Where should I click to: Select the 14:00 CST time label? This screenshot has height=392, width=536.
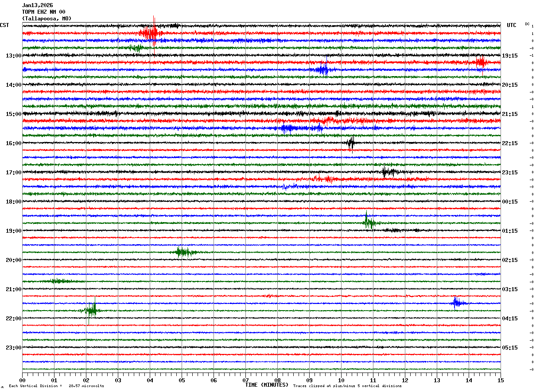coord(13,85)
